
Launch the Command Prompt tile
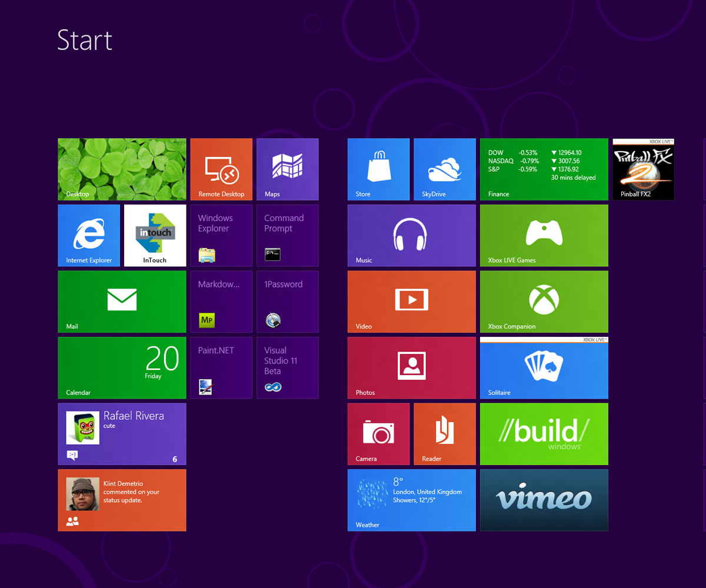[x=287, y=235]
